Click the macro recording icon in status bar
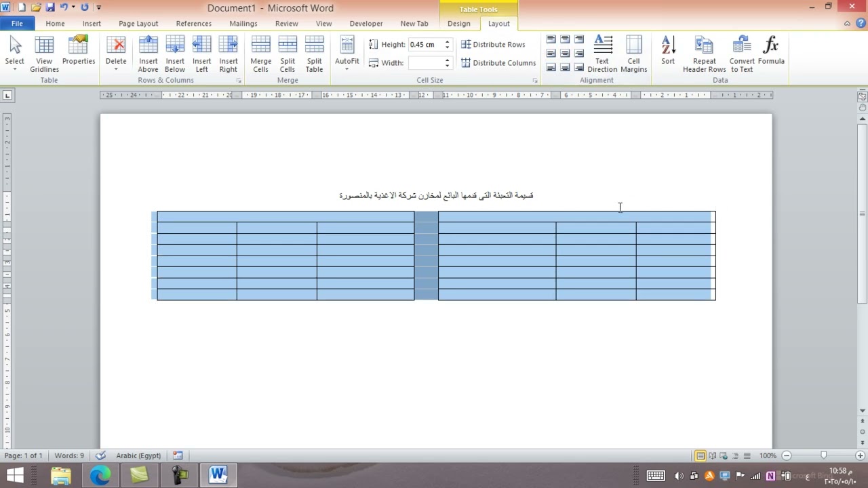 (x=178, y=455)
